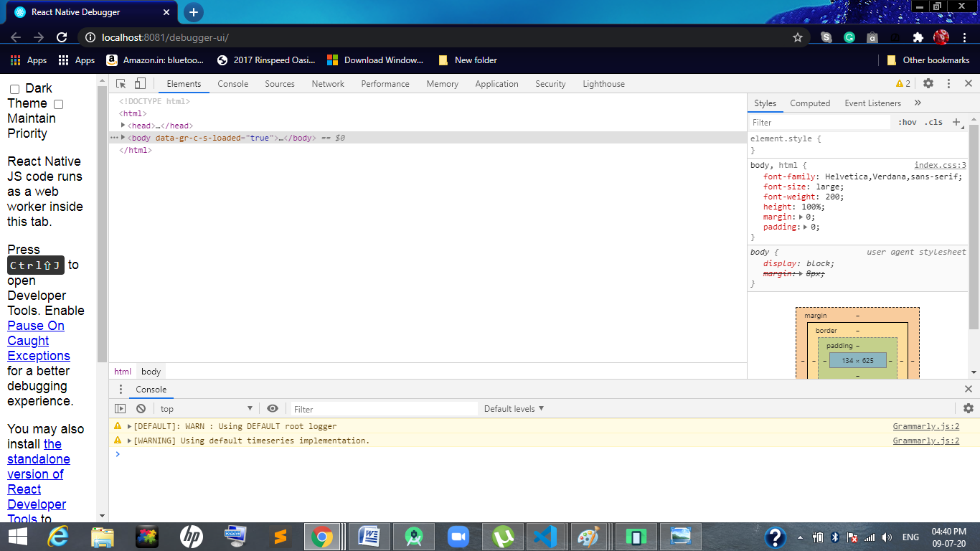This screenshot has height=551, width=980.
Task: Reload the page in Chrome
Action: click(62, 37)
